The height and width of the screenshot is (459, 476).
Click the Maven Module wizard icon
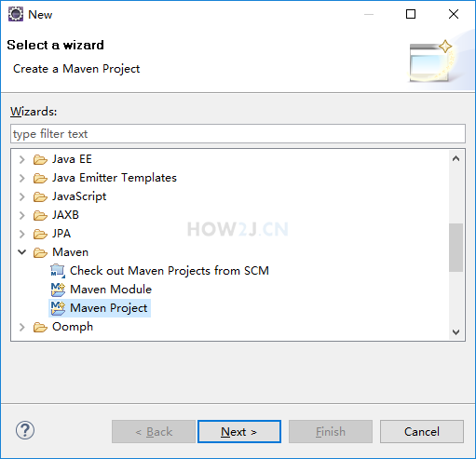coord(58,290)
